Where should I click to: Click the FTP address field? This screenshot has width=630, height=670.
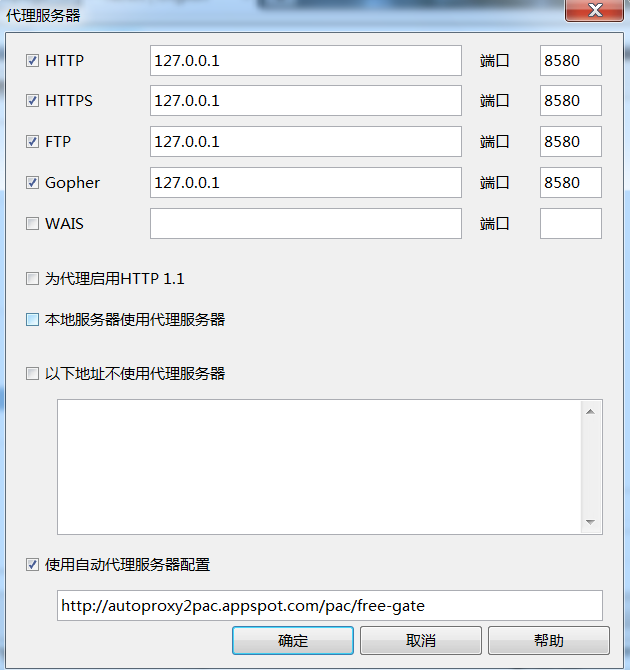coord(306,141)
